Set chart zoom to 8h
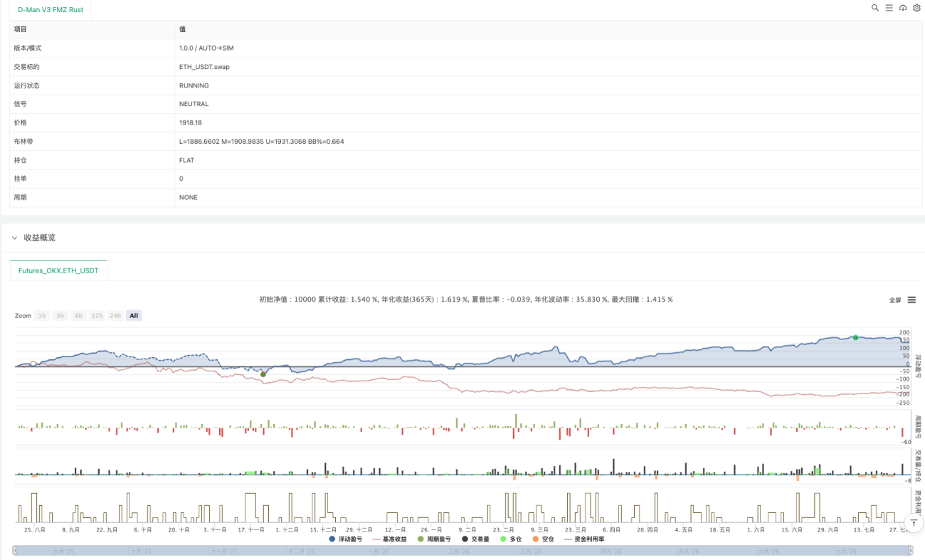The height and width of the screenshot is (560, 925). point(78,315)
